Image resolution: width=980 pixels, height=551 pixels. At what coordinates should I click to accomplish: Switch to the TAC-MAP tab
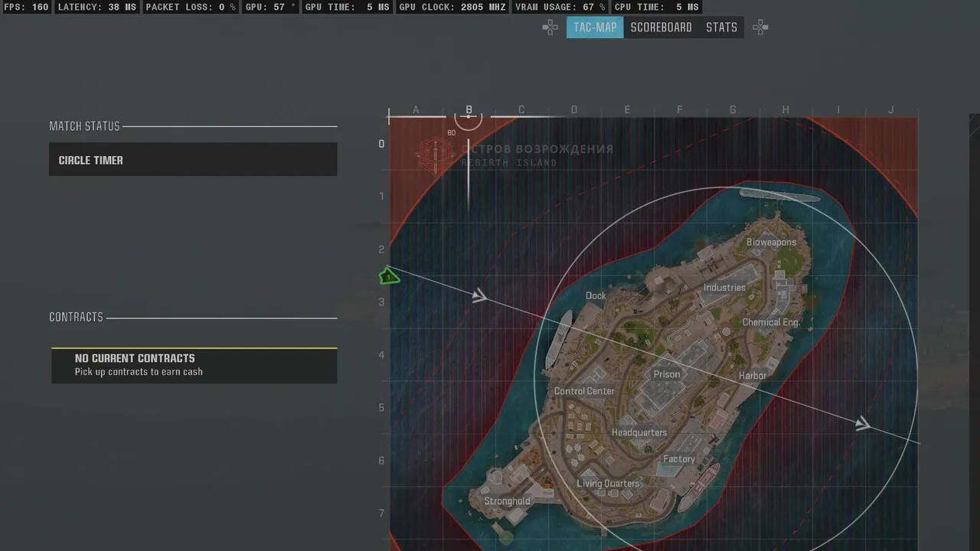[595, 28]
